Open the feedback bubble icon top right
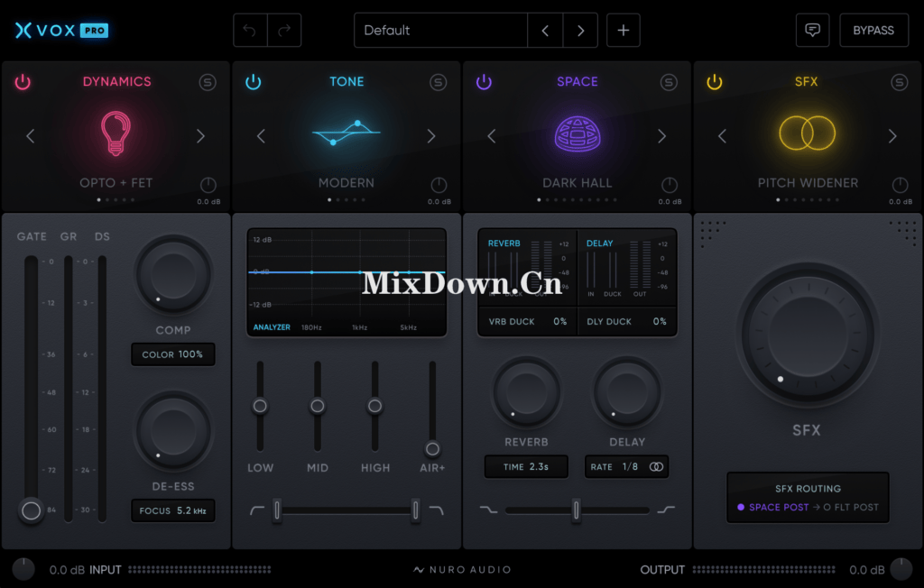The height and width of the screenshot is (588, 924). pos(812,30)
